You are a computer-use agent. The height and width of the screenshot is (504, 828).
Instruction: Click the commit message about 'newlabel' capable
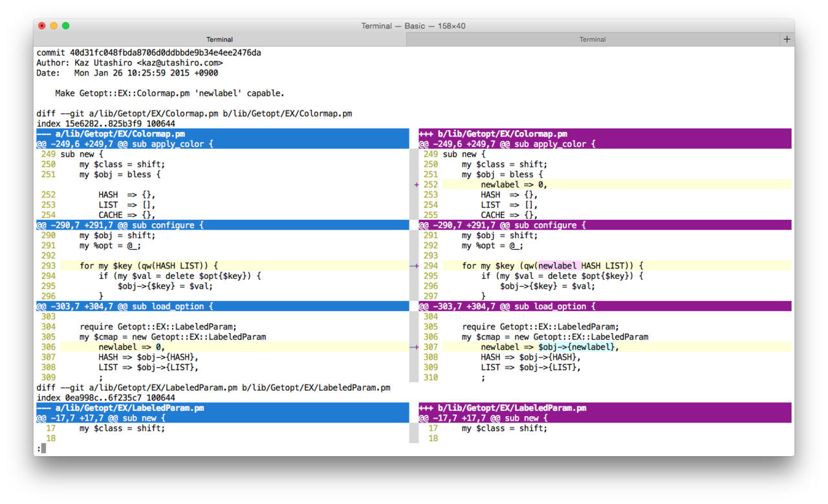[169, 93]
